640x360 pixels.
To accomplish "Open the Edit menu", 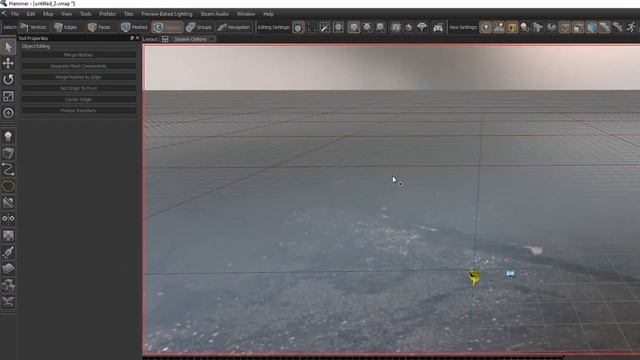I will [31, 14].
